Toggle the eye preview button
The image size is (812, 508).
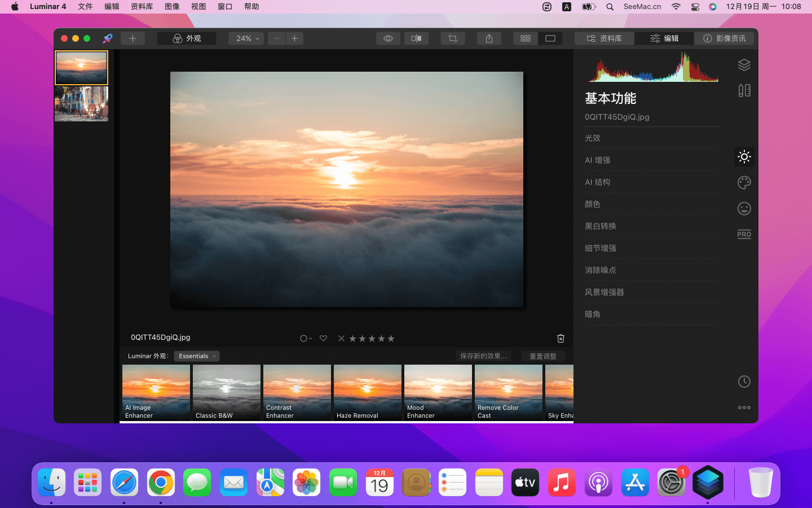(x=388, y=38)
